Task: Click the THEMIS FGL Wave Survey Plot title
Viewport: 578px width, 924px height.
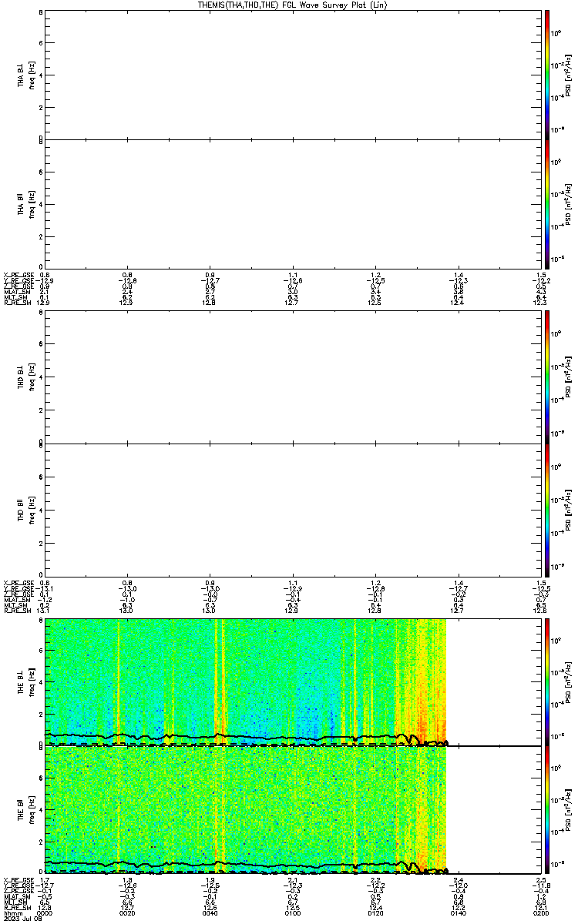Action: [289, 5]
